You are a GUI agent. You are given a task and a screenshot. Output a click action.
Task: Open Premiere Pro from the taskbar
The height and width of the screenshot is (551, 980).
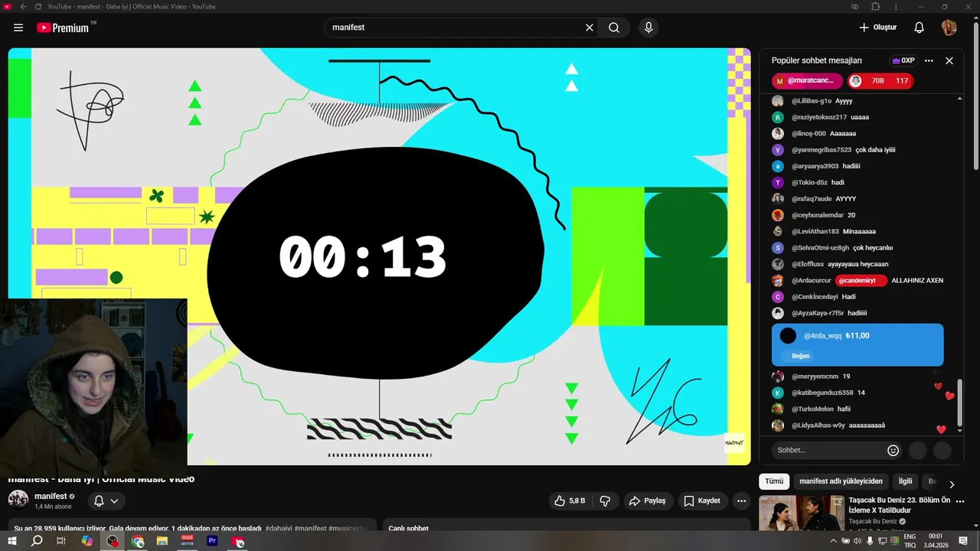pyautogui.click(x=213, y=541)
